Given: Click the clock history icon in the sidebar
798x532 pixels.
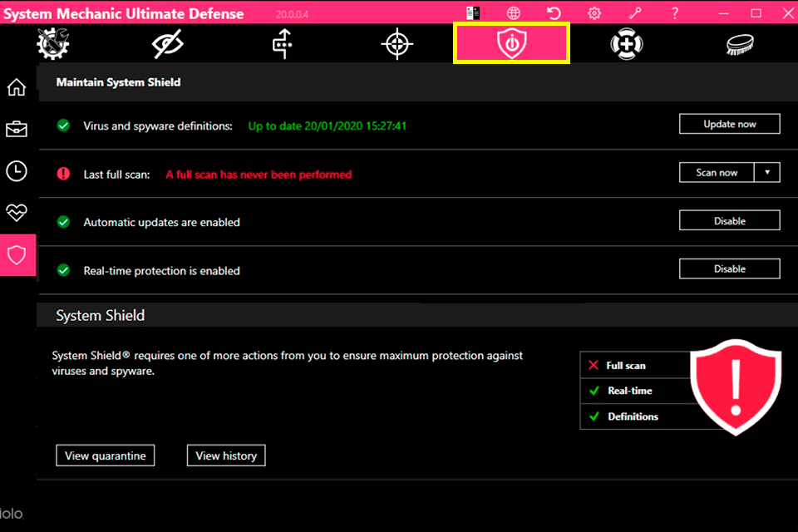Looking at the screenshot, I should (16, 170).
